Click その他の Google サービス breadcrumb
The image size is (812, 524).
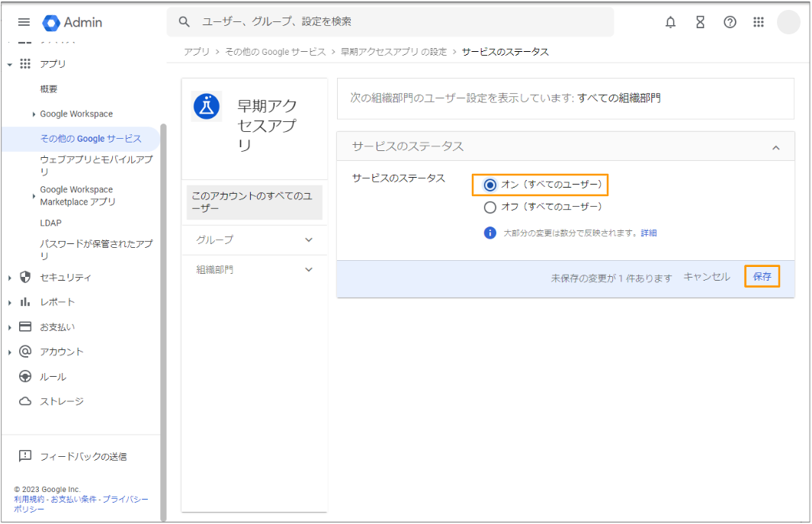click(x=275, y=52)
